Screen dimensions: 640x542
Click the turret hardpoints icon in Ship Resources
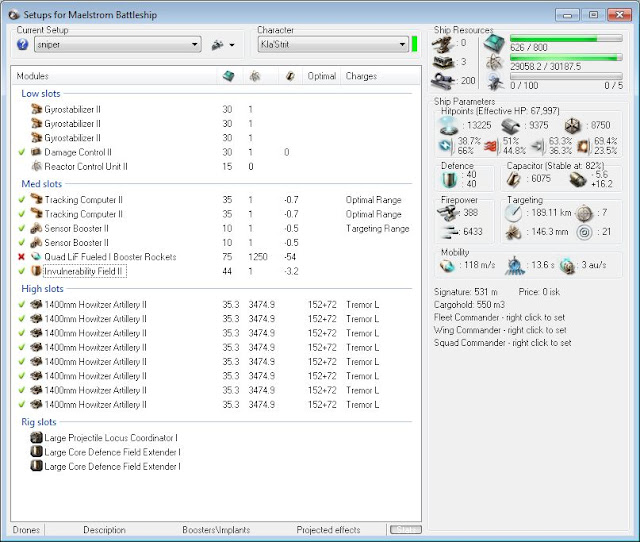point(443,44)
